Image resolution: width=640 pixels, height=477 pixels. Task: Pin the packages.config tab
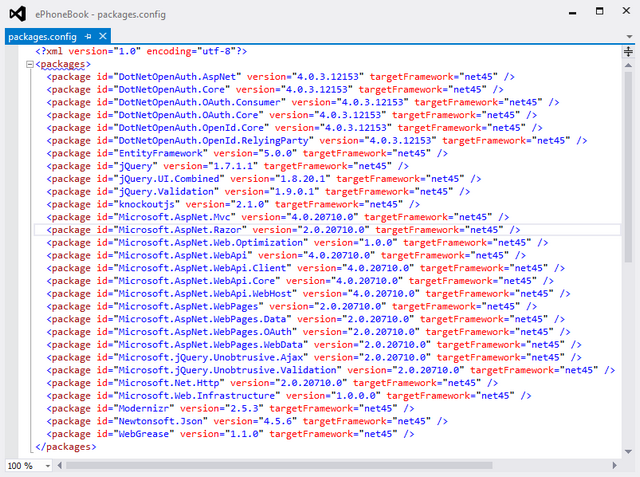tap(88, 37)
